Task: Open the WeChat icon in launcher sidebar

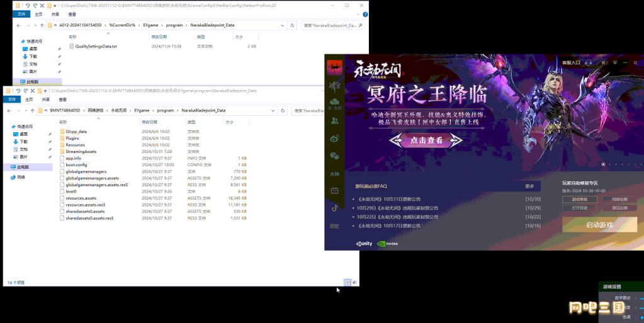Action: [x=335, y=156]
